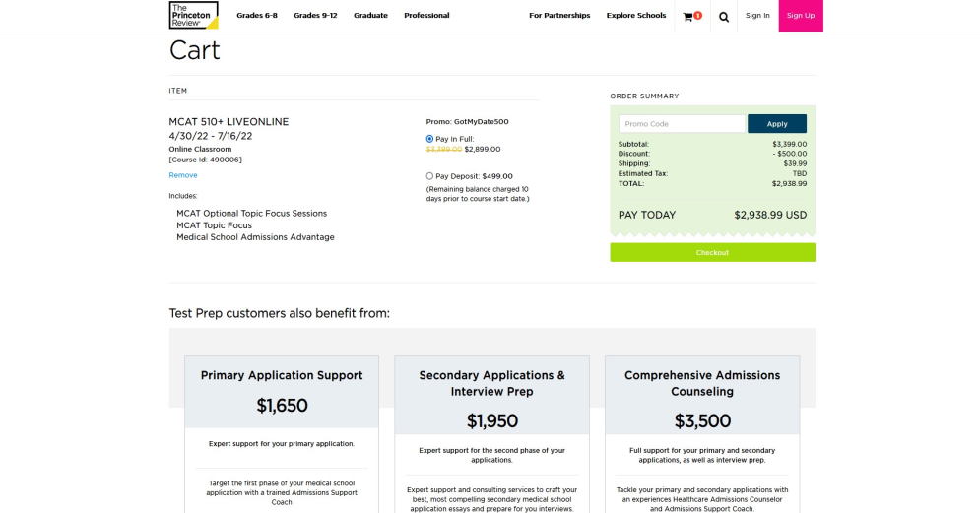Select the Pay In Full option
980x513 pixels.
coord(429,139)
